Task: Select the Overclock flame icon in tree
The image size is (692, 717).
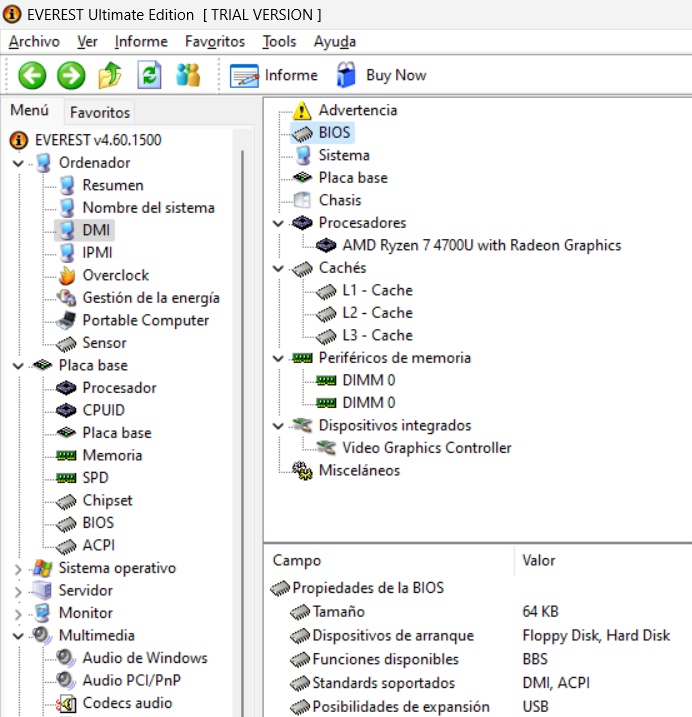Action: point(67,275)
